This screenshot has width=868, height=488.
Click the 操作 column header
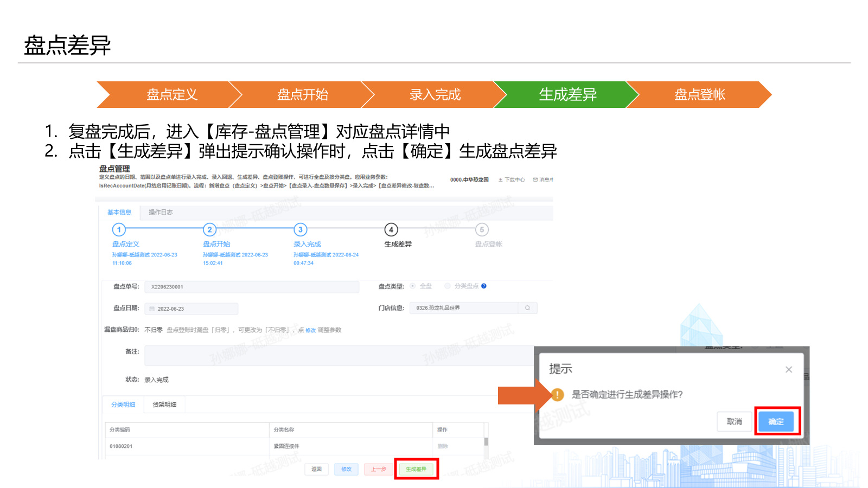458,430
